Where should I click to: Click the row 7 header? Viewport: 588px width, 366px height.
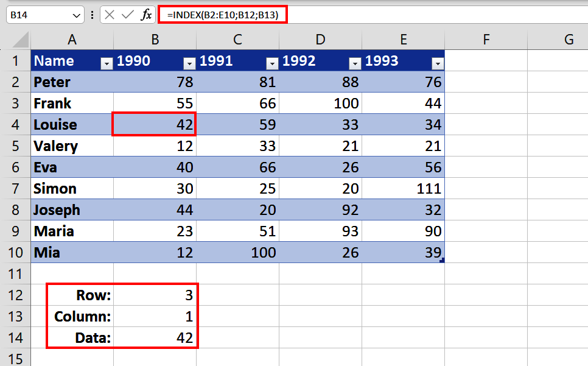pos(16,188)
